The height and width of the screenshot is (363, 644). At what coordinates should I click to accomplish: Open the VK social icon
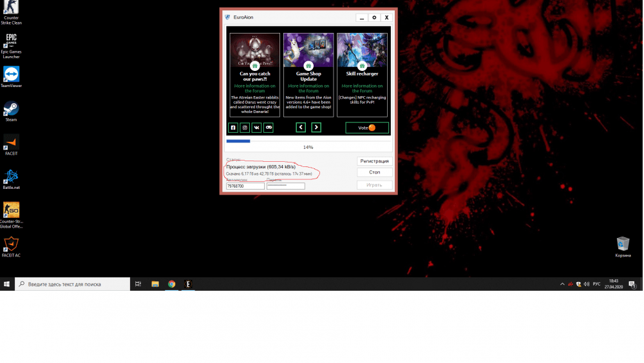click(256, 128)
